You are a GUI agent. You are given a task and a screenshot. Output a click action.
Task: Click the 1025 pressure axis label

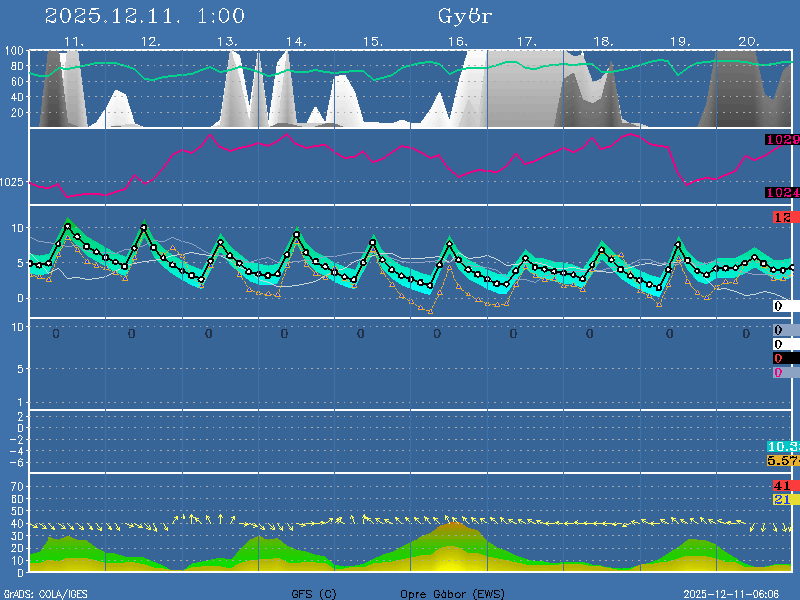pos(14,182)
